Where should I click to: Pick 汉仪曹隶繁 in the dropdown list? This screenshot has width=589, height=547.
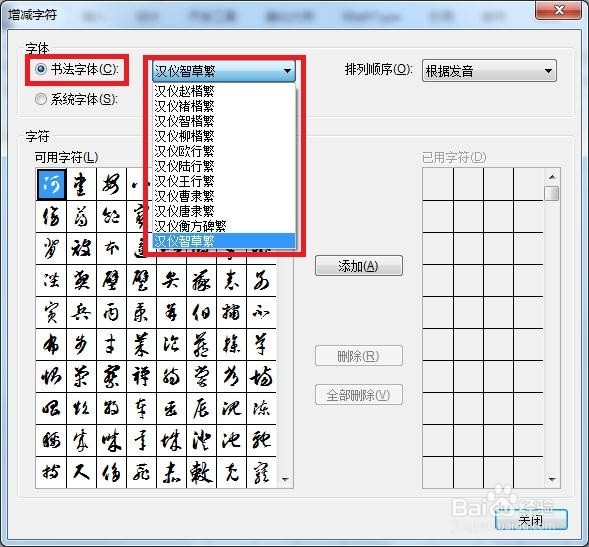click(224, 196)
